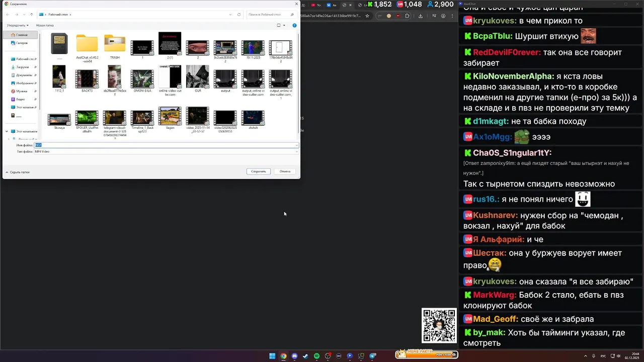
Task: Select the Vagon video file
Action: coord(170,118)
